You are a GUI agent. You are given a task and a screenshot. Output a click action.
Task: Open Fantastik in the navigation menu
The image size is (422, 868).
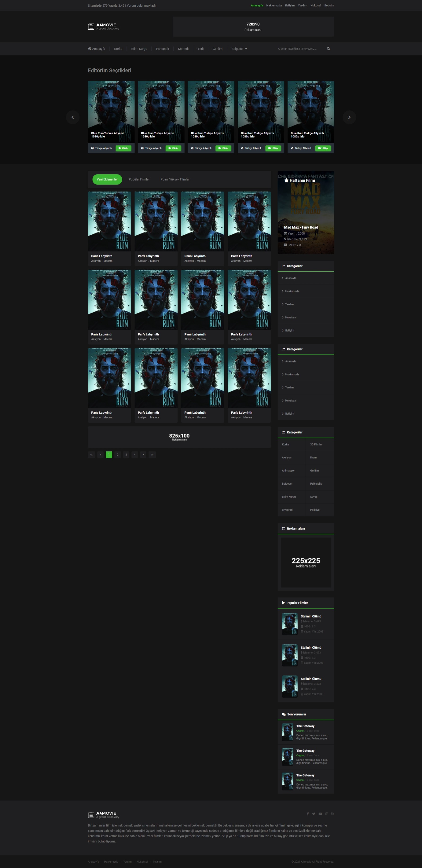tap(162, 49)
